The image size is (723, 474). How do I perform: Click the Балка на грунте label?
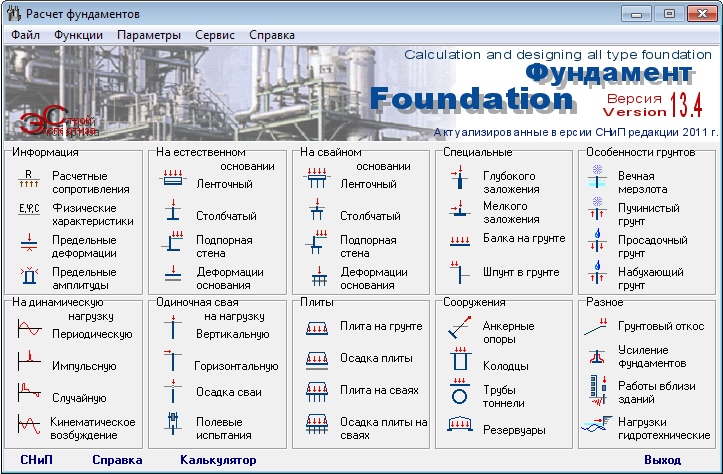click(524, 238)
